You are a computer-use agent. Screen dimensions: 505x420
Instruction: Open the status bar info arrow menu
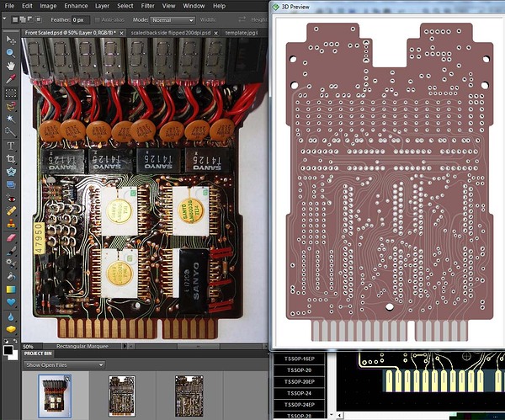[125, 346]
